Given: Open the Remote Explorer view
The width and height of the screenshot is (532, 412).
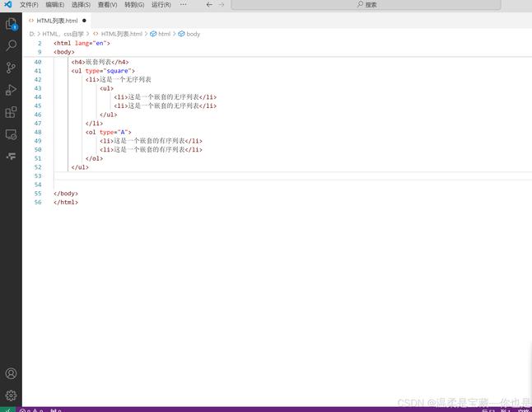Looking at the screenshot, I should tap(11, 134).
